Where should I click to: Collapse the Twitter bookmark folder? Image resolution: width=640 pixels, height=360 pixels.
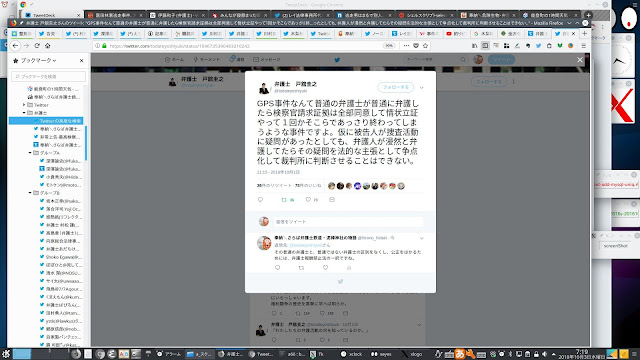point(24,105)
